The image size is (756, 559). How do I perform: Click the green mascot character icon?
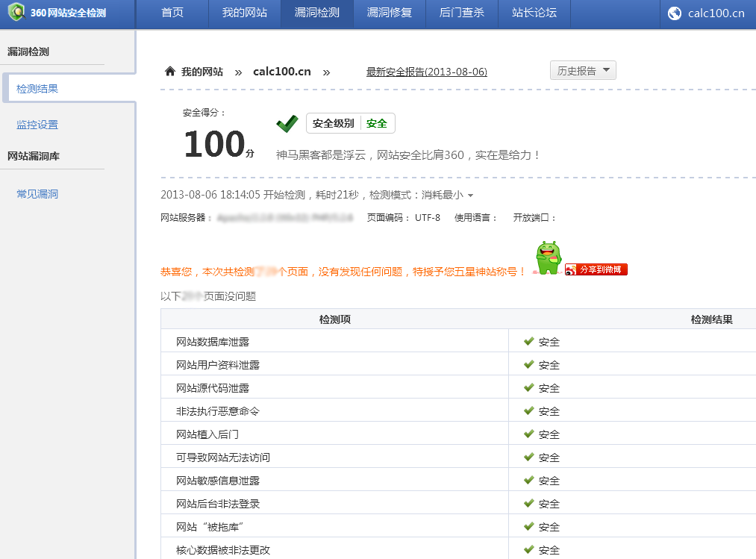pos(549,258)
